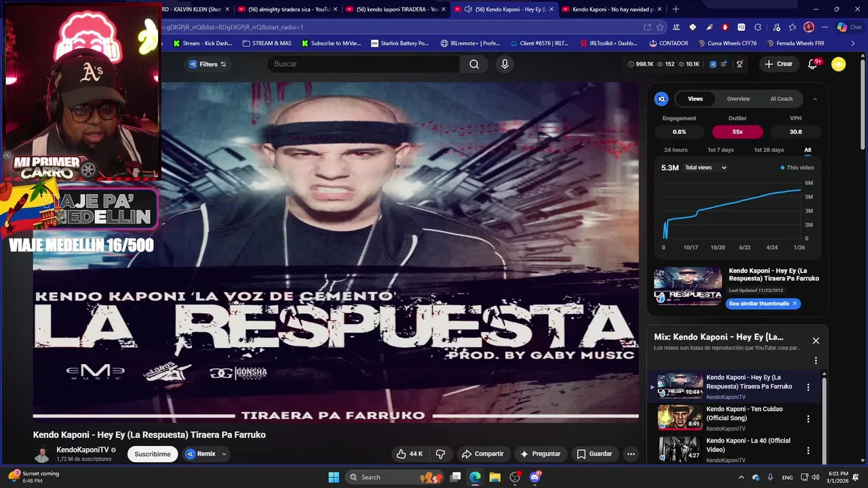This screenshot has height=488, width=868.
Task: Click the Compartir share button
Action: [482, 454]
